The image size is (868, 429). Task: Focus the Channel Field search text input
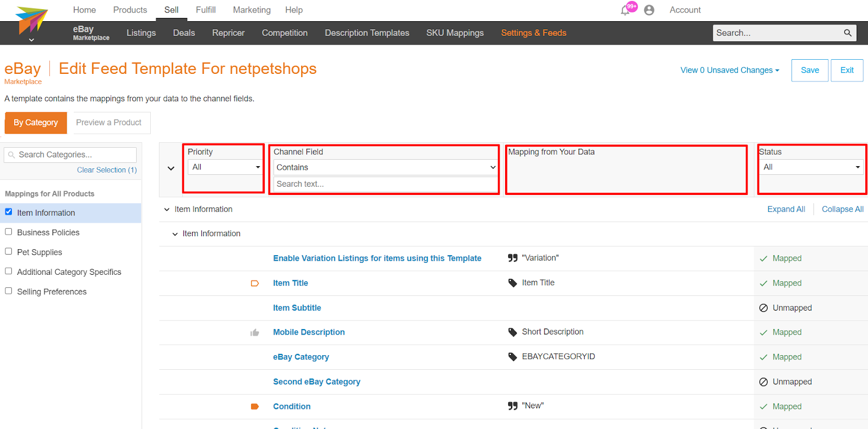tap(386, 184)
